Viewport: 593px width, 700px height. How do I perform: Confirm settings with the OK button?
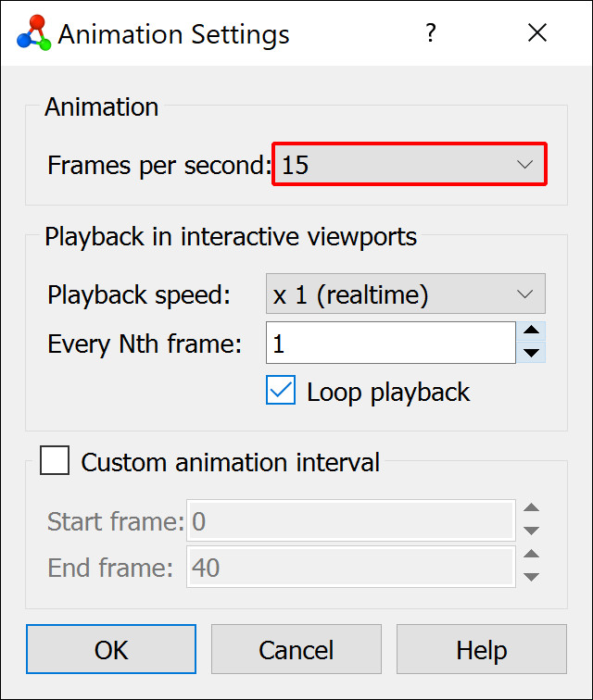pyautogui.click(x=111, y=650)
